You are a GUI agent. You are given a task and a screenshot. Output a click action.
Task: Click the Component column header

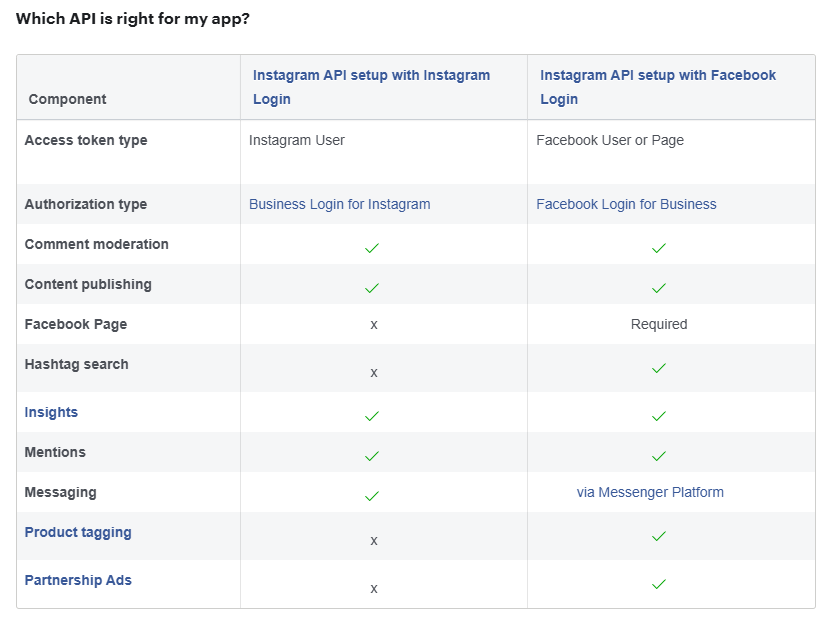(67, 99)
